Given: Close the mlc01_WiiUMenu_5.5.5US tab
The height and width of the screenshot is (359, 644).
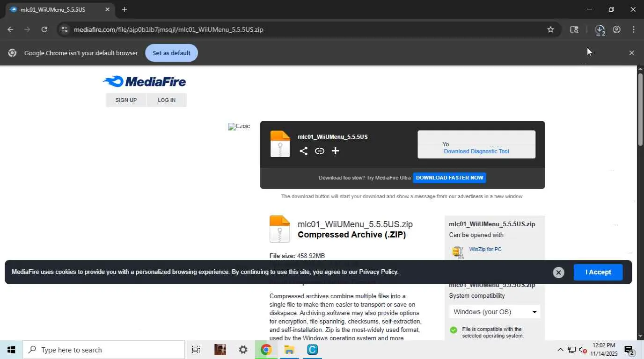Looking at the screenshot, I should point(107,9).
